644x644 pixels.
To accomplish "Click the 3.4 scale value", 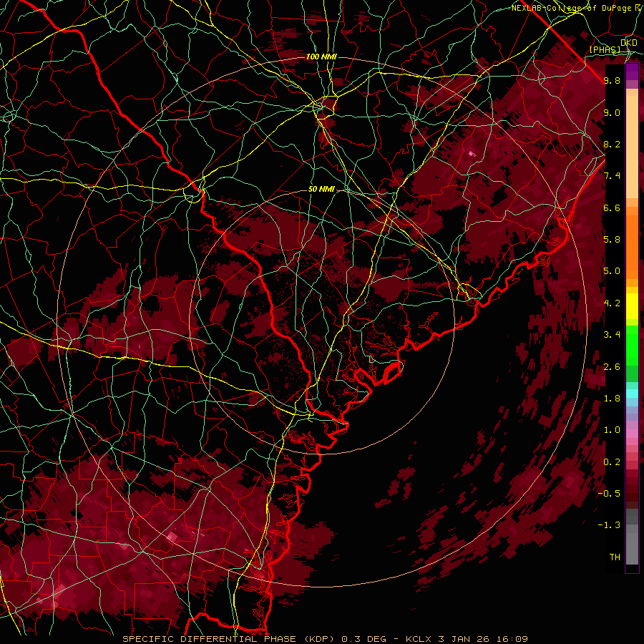I will coord(612,335).
